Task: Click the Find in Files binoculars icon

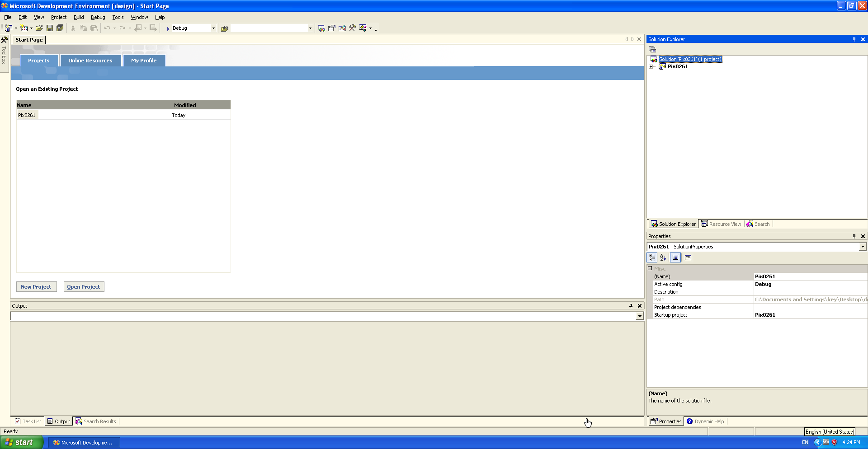Action: (225, 28)
